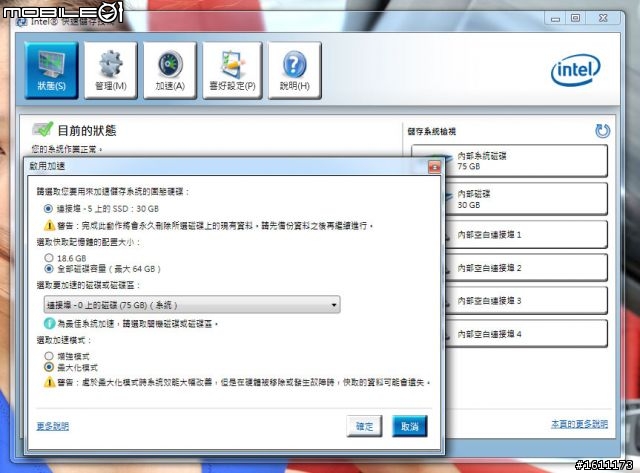Refresh the storage system view
The height and width of the screenshot is (473, 640).
[x=602, y=131]
